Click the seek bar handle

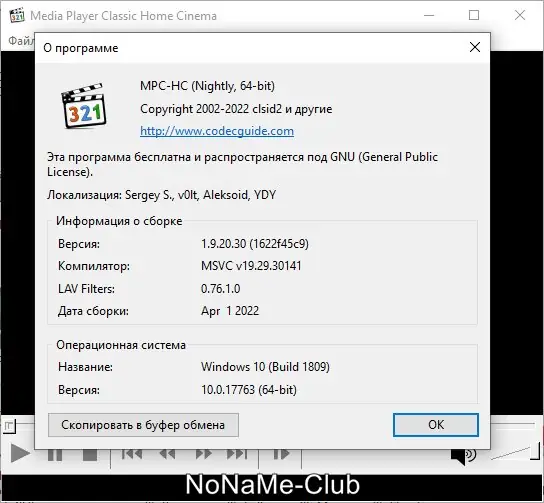pos(9,425)
